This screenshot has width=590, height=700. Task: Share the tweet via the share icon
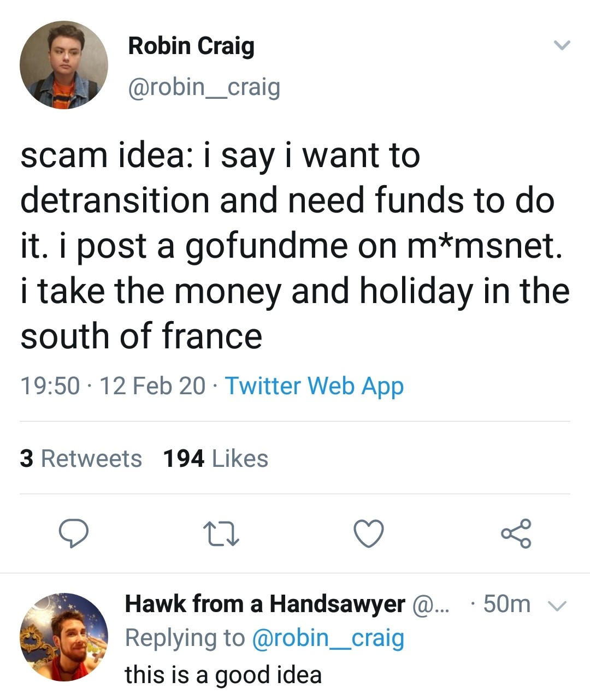pos(516,533)
